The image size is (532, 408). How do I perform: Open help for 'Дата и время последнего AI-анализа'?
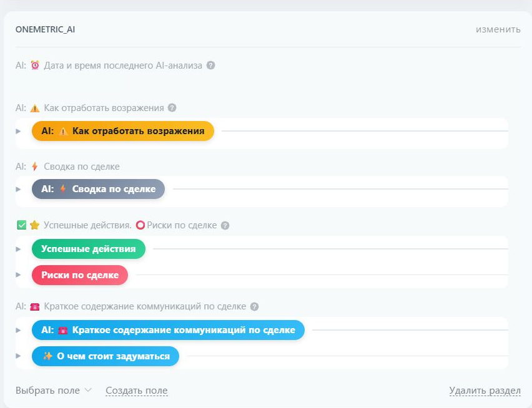[x=210, y=65]
